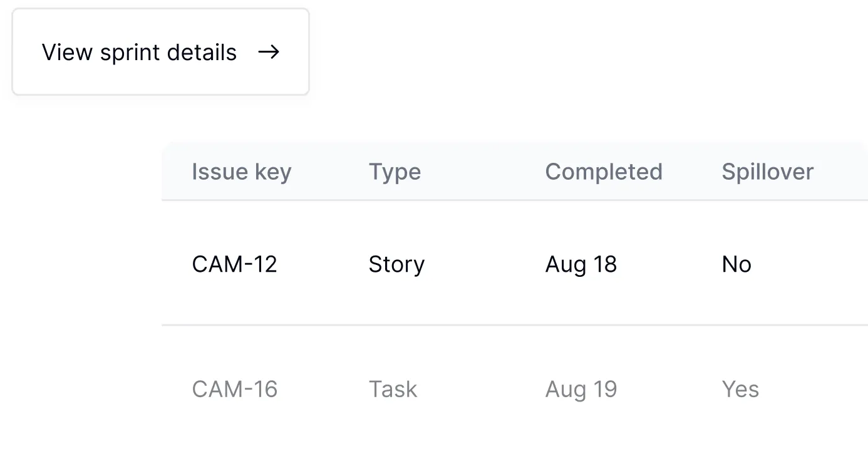The height and width of the screenshot is (451, 868).
Task: Click the Spillover column header
Action: click(x=767, y=172)
